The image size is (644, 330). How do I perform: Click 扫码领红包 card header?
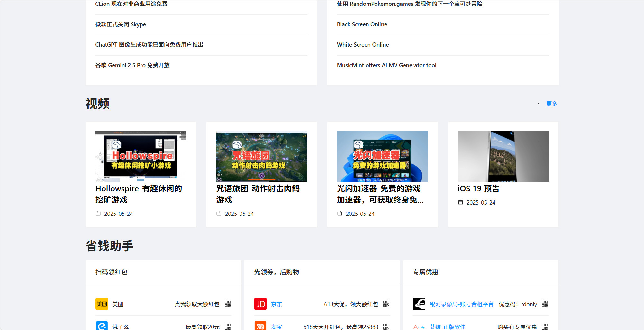(x=111, y=272)
